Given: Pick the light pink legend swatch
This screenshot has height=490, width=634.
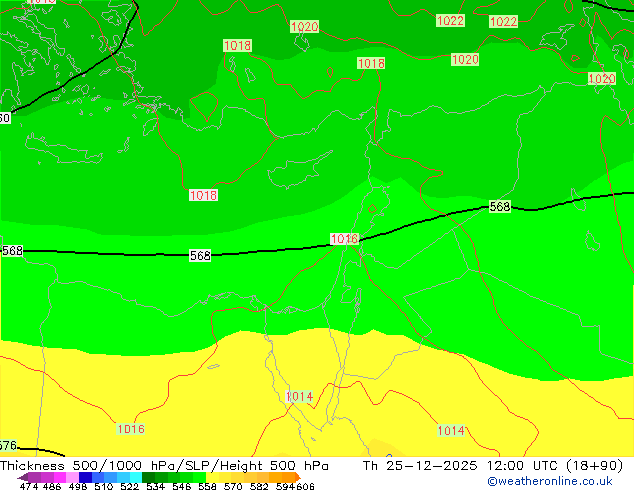Looking at the screenshot, I should tap(72, 477).
